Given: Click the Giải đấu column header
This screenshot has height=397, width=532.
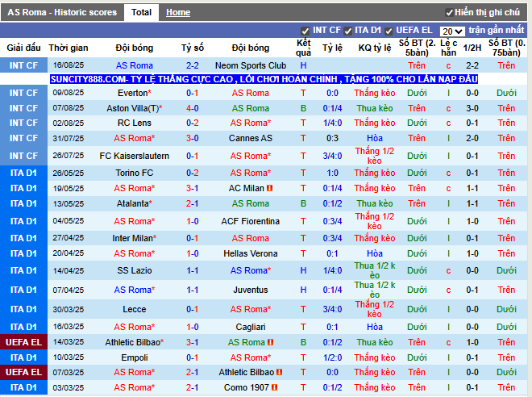Looking at the screenshot, I should coord(23,48).
